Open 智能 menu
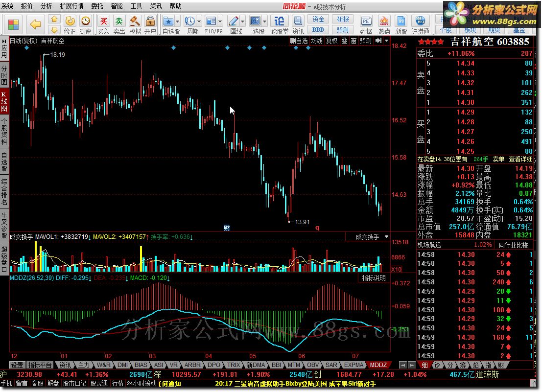The width and height of the screenshot is (542, 392). tap(117, 6)
